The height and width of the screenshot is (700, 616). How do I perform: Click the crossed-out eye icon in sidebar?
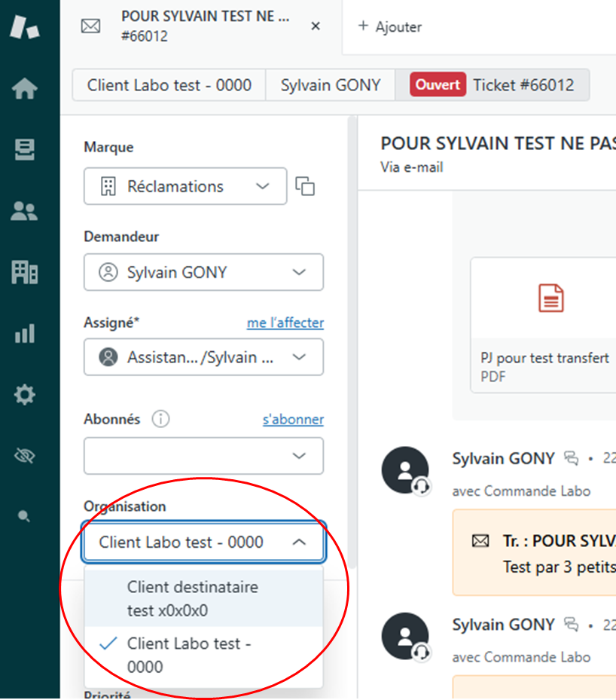tap(25, 455)
